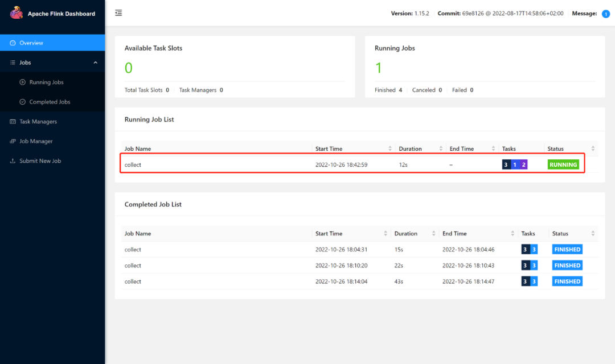Click the purple tasks badge showing 2

point(524,165)
